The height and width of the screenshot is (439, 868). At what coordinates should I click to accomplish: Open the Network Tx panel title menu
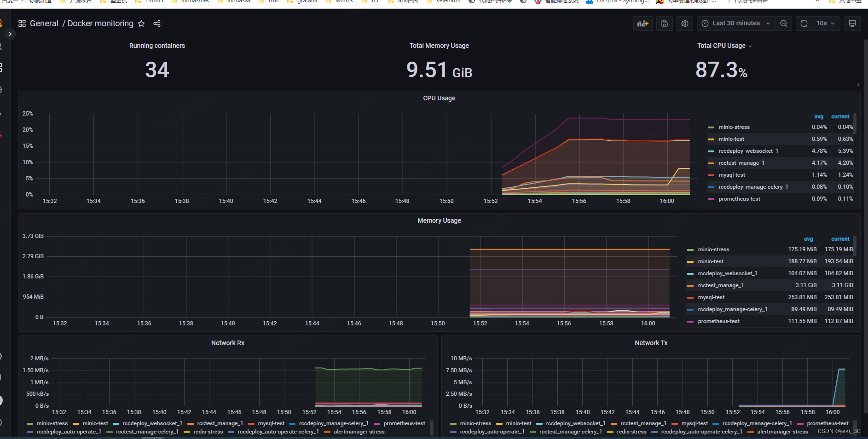point(651,343)
